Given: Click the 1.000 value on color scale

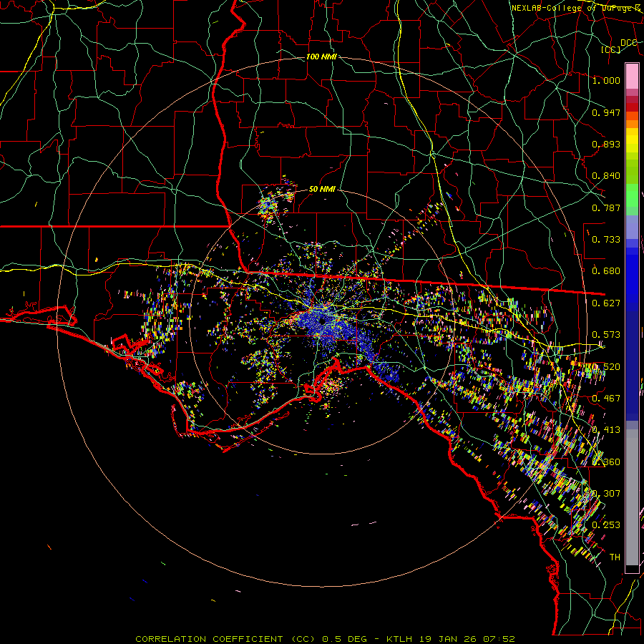Looking at the screenshot, I should click(x=606, y=80).
